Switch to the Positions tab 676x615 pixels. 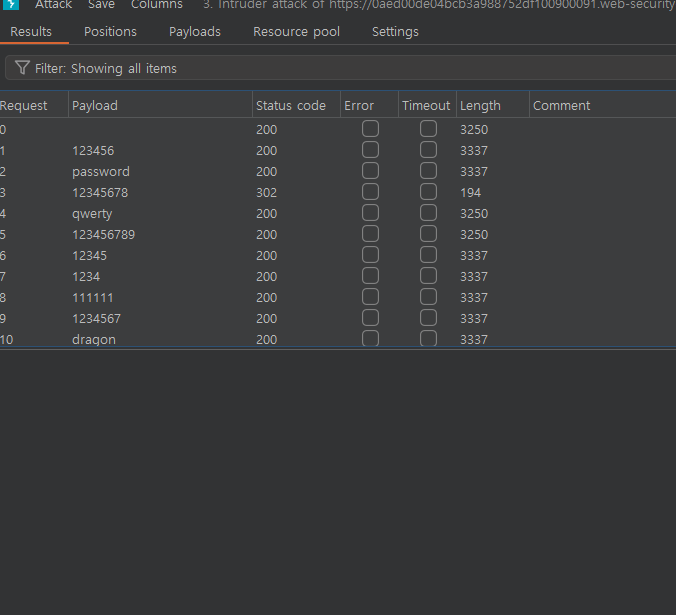click(110, 32)
